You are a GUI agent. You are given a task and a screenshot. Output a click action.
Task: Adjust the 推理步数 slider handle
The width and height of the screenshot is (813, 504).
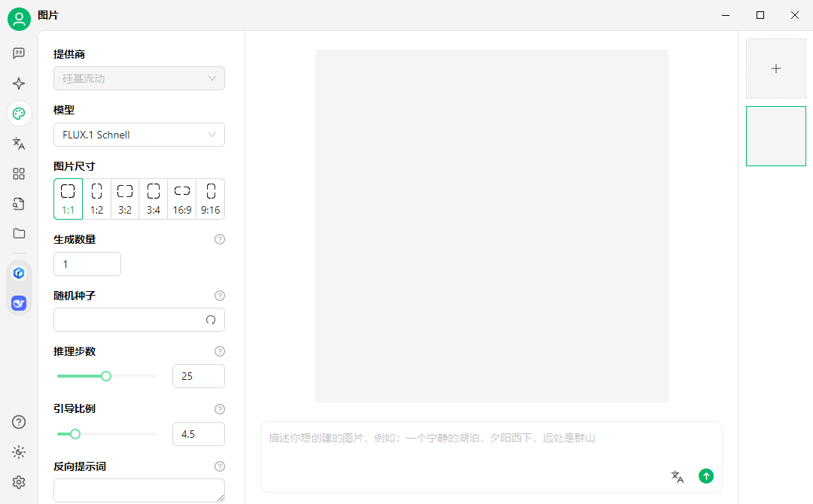[106, 376]
